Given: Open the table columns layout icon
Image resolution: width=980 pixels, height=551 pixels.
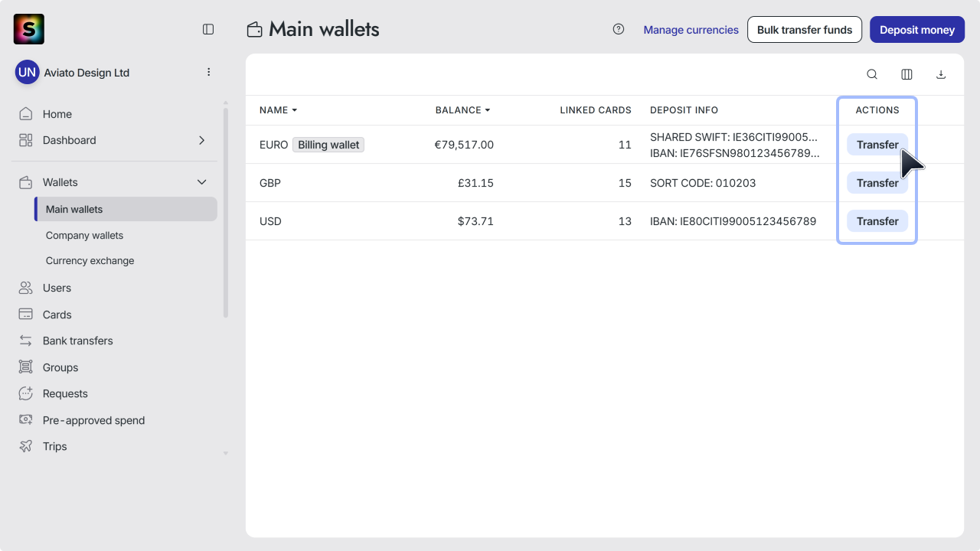Looking at the screenshot, I should click(x=906, y=74).
